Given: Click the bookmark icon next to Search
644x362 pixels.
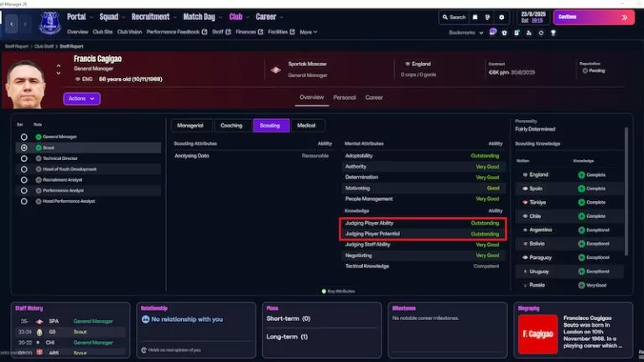Looking at the screenshot, I should [x=475, y=18].
